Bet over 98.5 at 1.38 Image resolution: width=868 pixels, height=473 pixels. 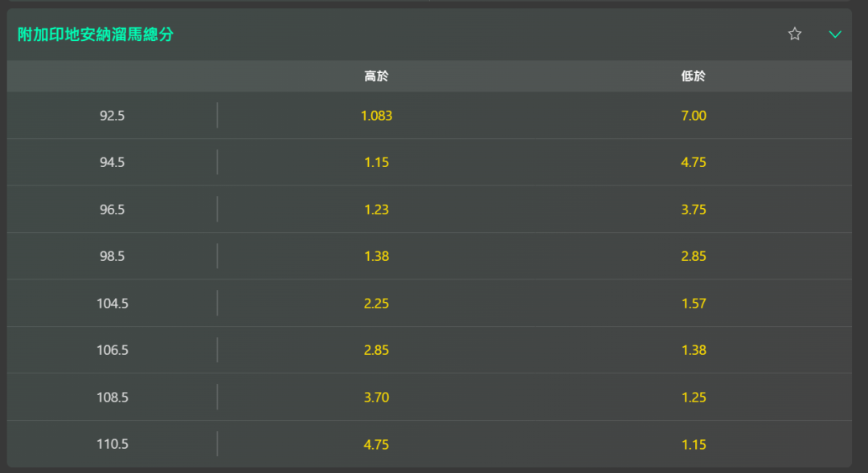[376, 256]
